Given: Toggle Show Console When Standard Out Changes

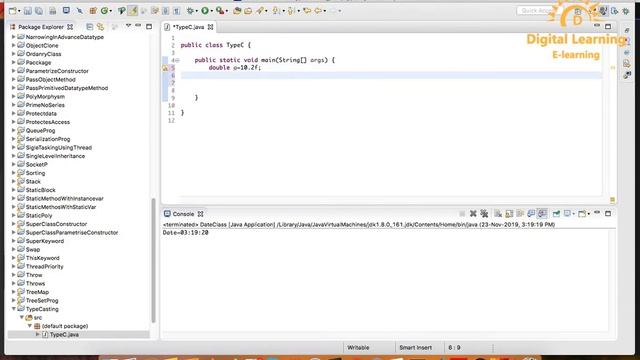Looking at the screenshot, I should pyautogui.click(x=531, y=213).
